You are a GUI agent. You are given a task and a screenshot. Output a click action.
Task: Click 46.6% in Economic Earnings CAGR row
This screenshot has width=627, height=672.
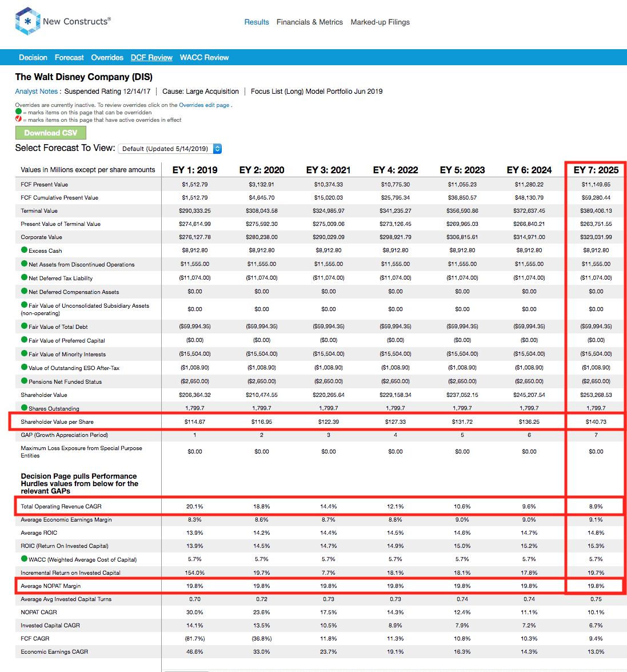195,651
